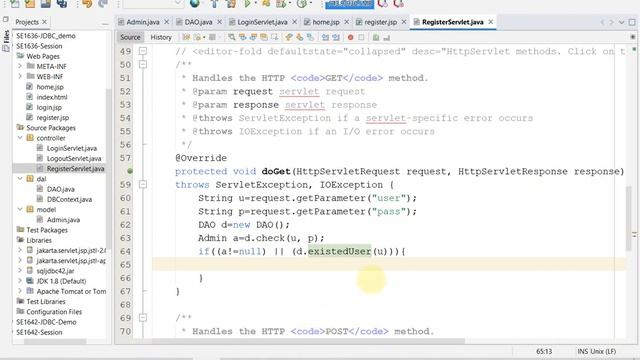Open the project configuration combo box
This screenshot has height=360, width=640.
[x=153, y=4]
